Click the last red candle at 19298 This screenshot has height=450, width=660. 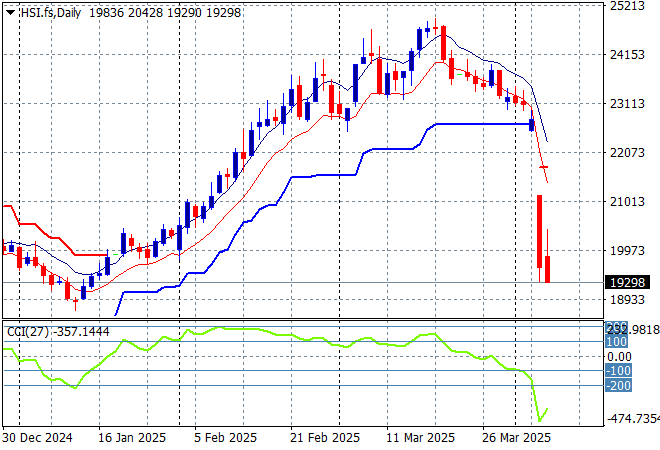pyautogui.click(x=548, y=269)
